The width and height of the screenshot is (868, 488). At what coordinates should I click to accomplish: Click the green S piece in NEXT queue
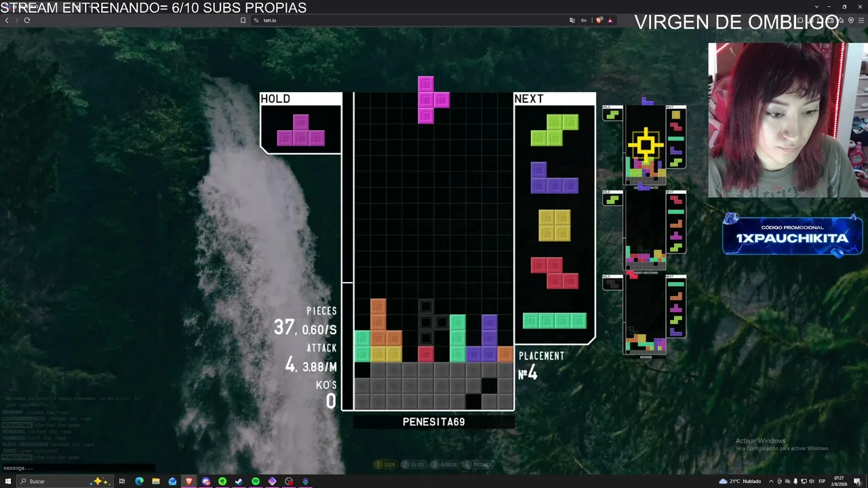pyautogui.click(x=555, y=130)
